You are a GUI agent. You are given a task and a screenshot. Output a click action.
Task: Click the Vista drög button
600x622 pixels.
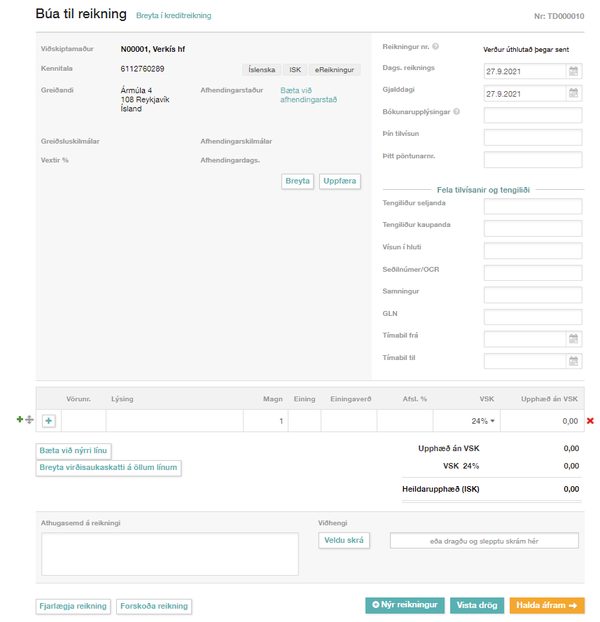(x=477, y=605)
